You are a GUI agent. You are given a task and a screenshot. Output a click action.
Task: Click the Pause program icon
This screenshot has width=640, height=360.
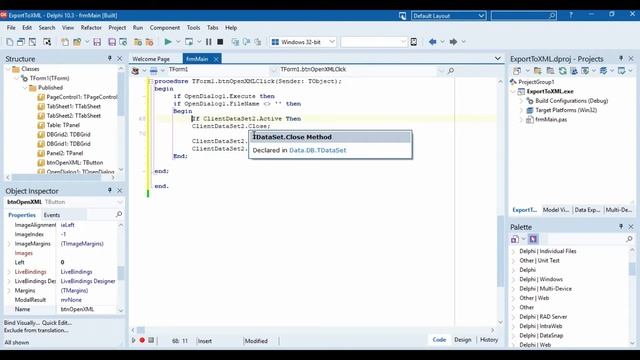[209, 42]
